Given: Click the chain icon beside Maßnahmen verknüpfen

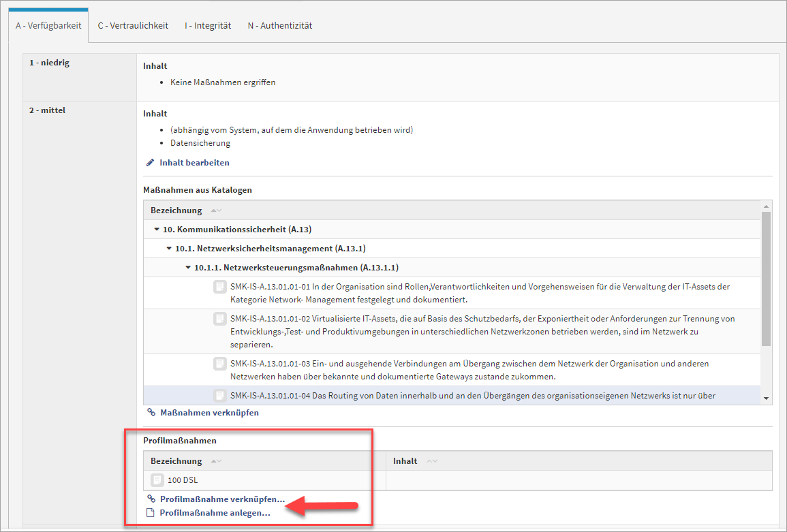Looking at the screenshot, I should point(151,413).
